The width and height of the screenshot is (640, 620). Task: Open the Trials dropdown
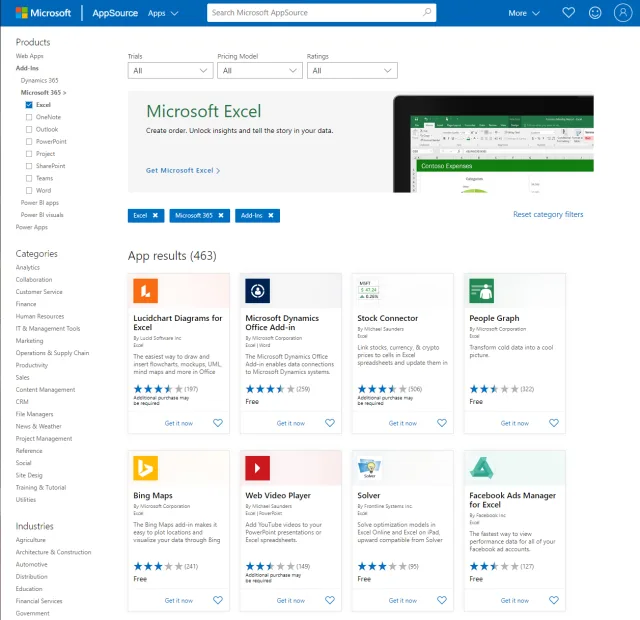point(170,71)
